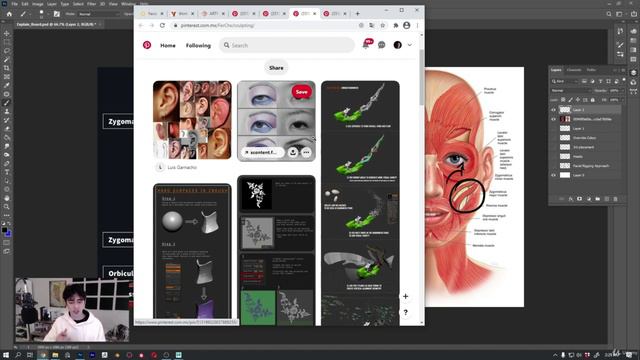Open more options on eye reference pin
The width and height of the screenshot is (640, 360).
click(307, 152)
